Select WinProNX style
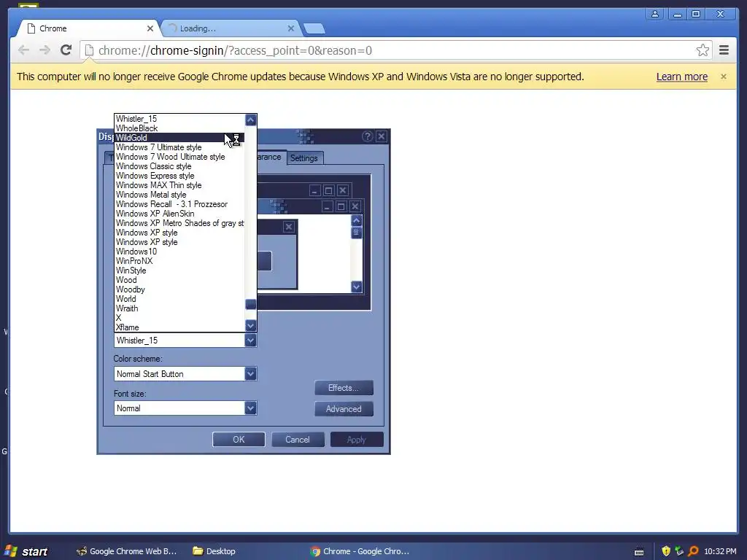This screenshot has width=747, height=560. 179,261
